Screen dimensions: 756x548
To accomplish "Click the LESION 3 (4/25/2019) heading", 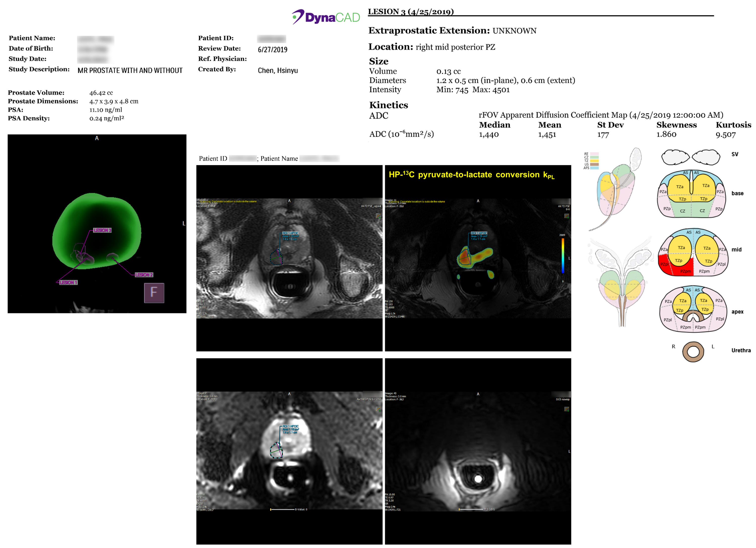I will (411, 12).
